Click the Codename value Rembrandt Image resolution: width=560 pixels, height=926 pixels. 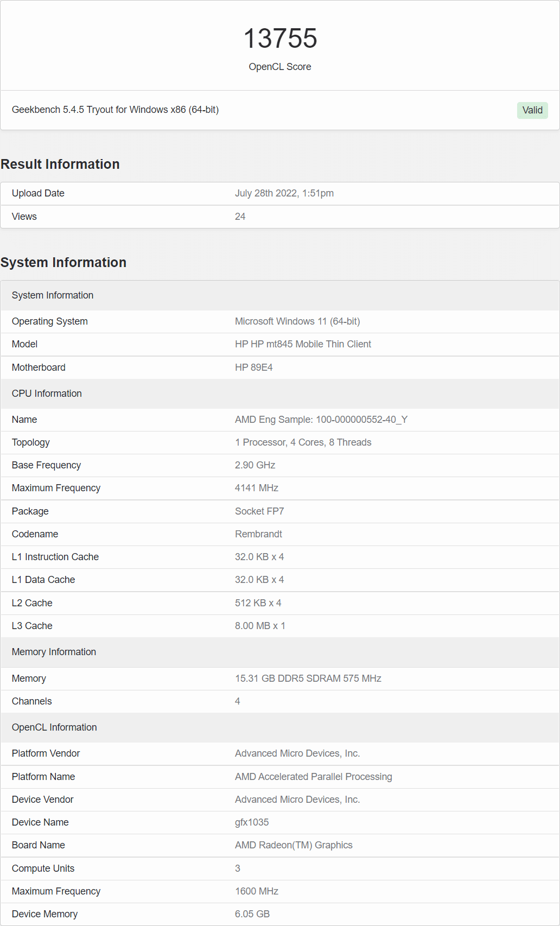click(258, 534)
